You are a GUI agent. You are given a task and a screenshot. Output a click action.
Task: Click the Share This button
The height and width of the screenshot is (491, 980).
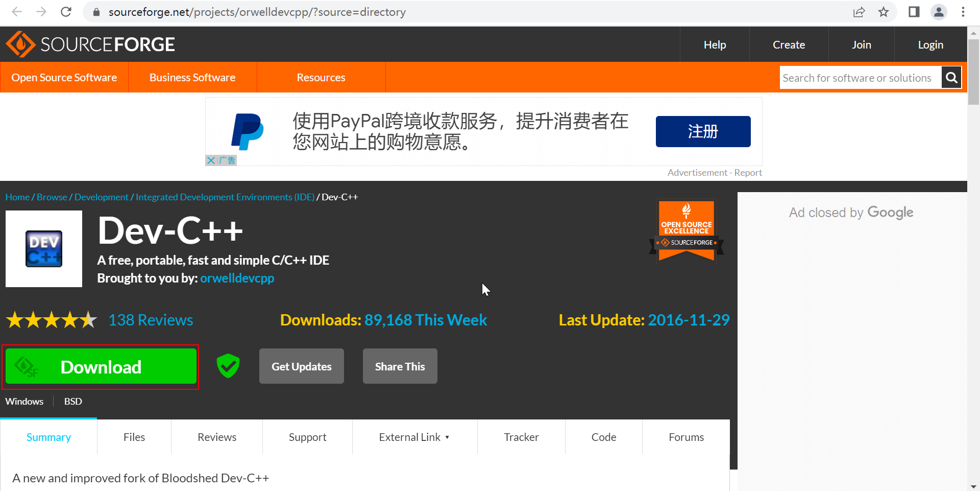pos(400,366)
